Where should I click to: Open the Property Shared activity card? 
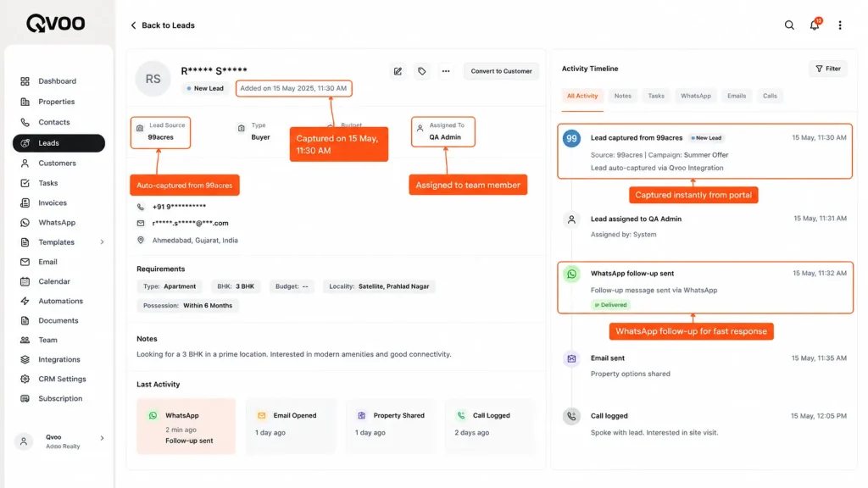(390, 427)
